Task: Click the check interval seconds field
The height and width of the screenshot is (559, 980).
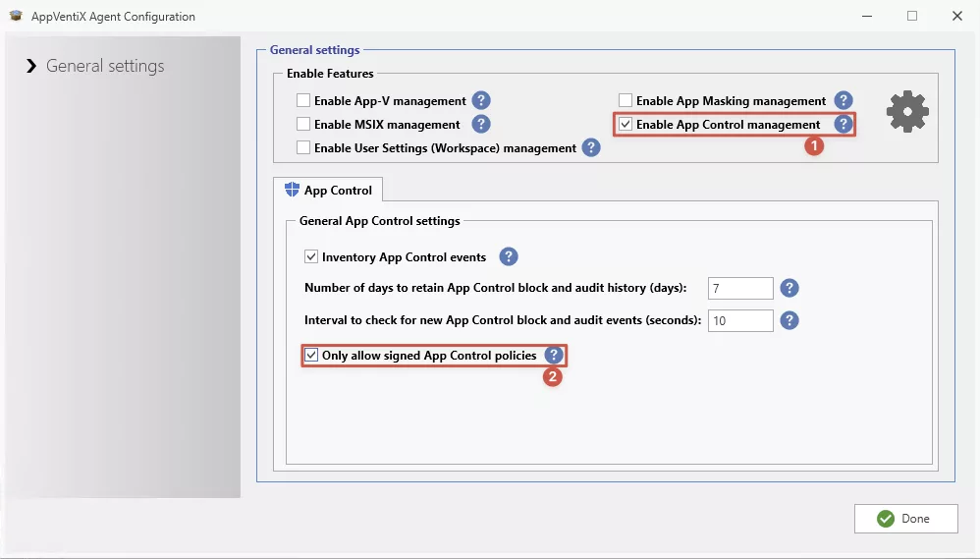Action: tap(740, 321)
